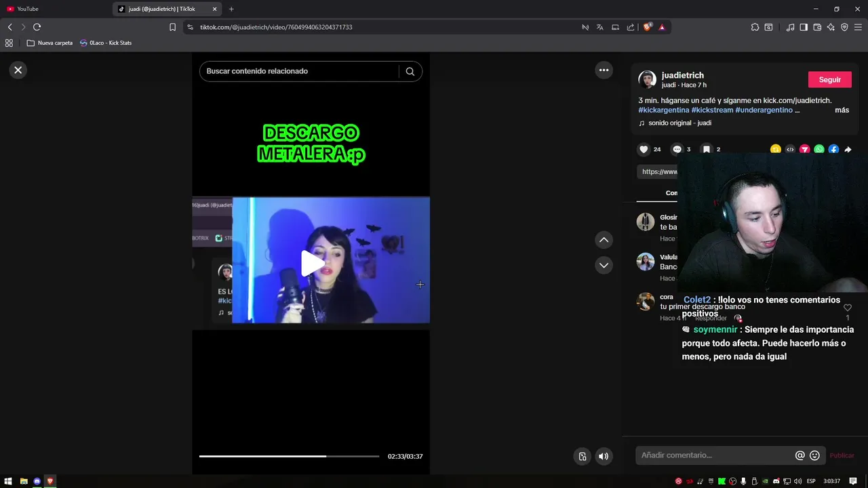Open Brave Rewards triangle icon

pos(662,27)
